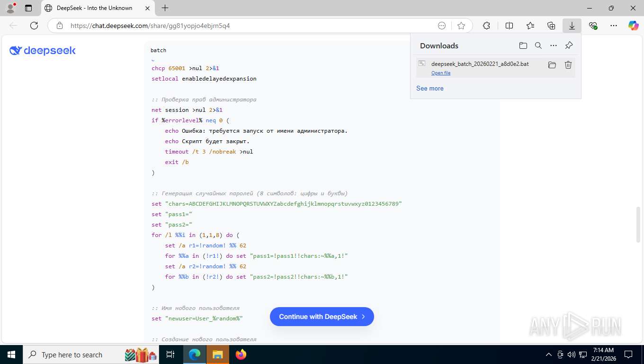The width and height of the screenshot is (644, 364).
Task: Click Open file link under the download
Action: click(441, 73)
